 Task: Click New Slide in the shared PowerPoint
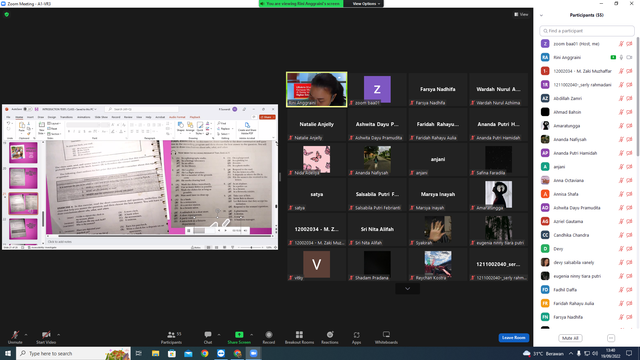(x=41, y=128)
